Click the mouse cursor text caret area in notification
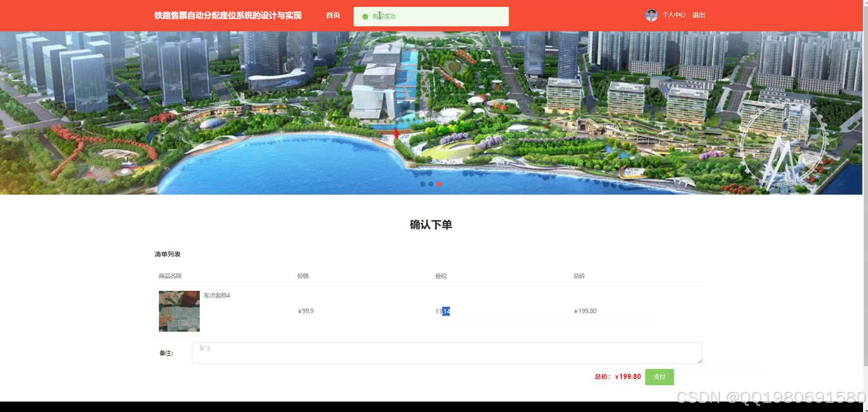This screenshot has height=412, width=868. coord(380,15)
